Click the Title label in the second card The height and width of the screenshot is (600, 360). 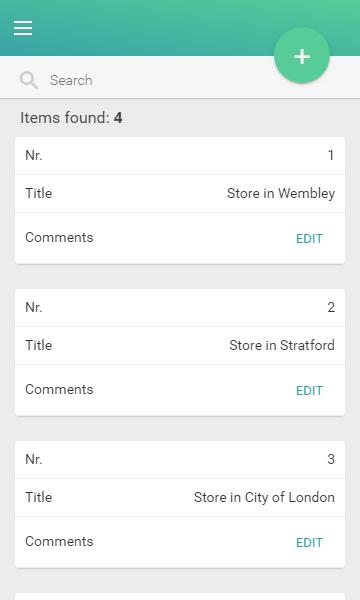click(x=39, y=345)
